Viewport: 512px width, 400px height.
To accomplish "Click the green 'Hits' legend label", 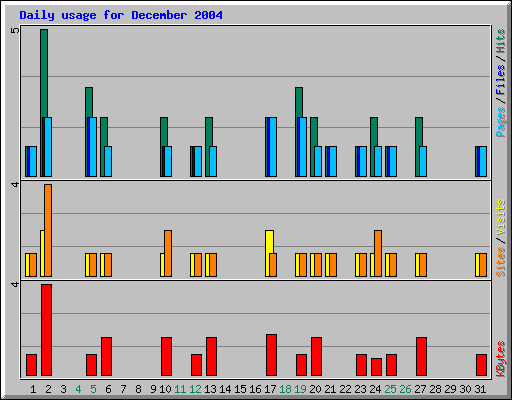I will click(x=500, y=41).
